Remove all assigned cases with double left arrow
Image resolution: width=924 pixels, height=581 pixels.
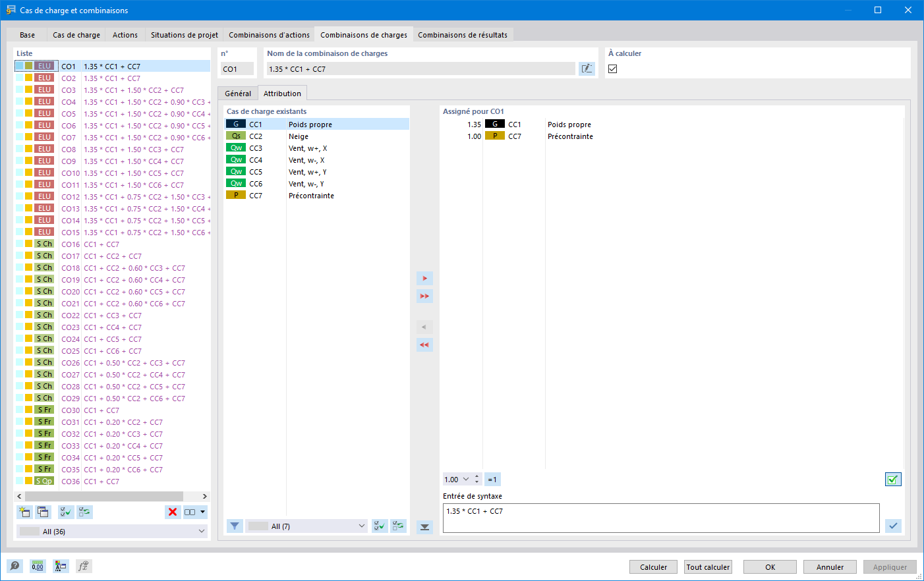click(424, 345)
